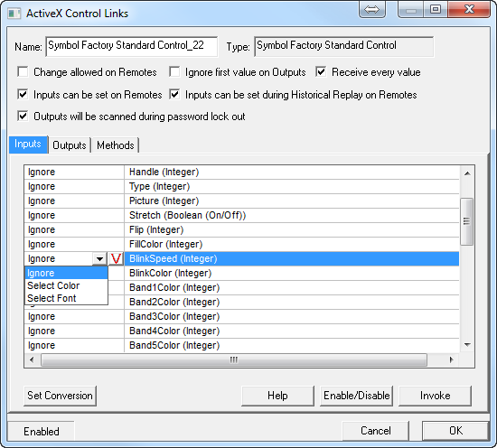Select the Type (Integer) row
Screen dimensions: 497x448
tap(292, 186)
